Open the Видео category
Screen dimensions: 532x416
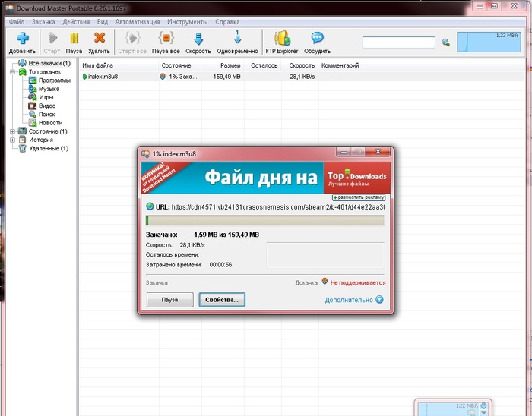[47, 106]
